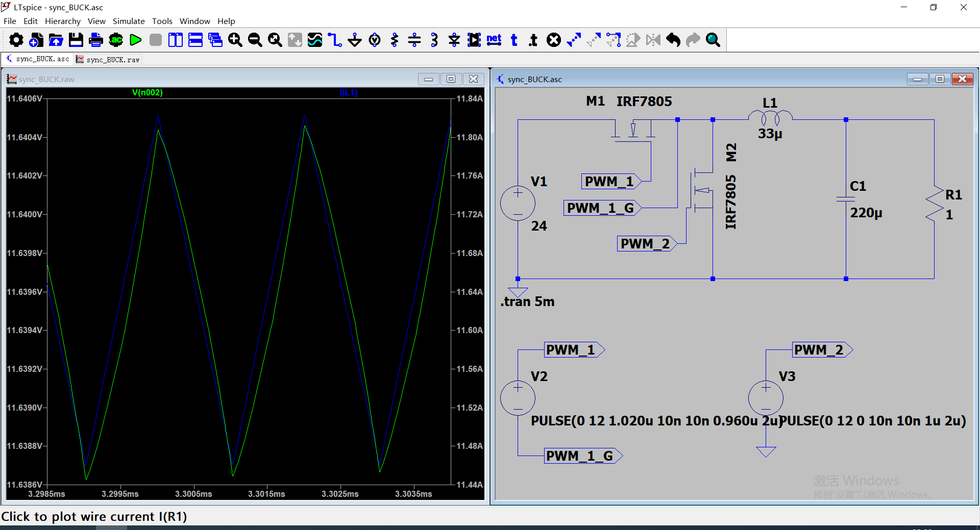Screen dimensions: 980x530
Task: Select the diode tool in the toolbar
Action: click(x=454, y=40)
